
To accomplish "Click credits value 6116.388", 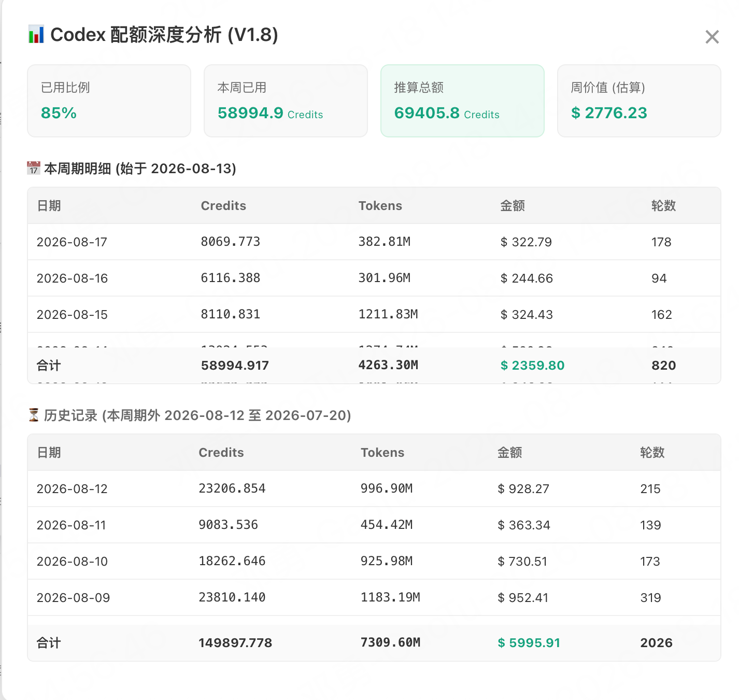I will pyautogui.click(x=231, y=278).
